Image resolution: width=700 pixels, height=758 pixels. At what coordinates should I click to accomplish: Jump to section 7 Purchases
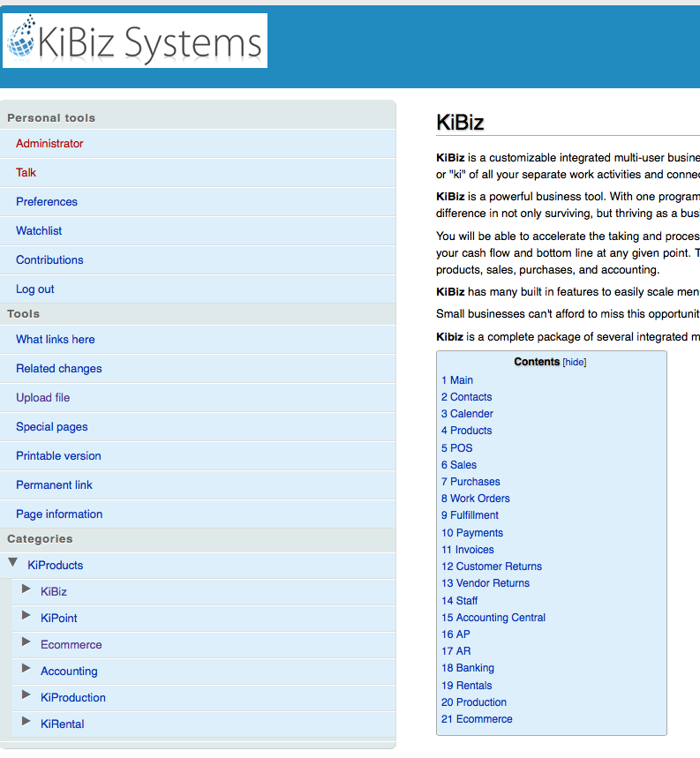tap(470, 482)
